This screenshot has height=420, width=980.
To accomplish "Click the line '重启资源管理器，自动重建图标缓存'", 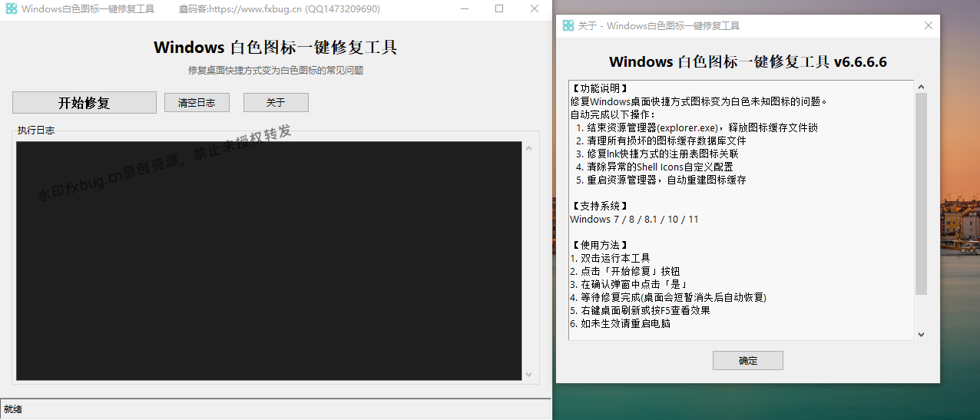I will point(661,180).
